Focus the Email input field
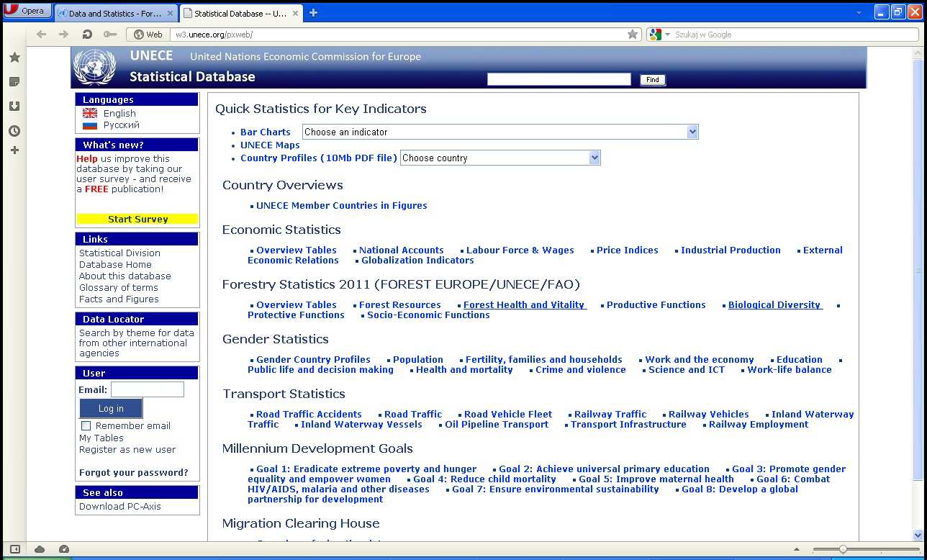Screen dimensions: 927x560 148,389
